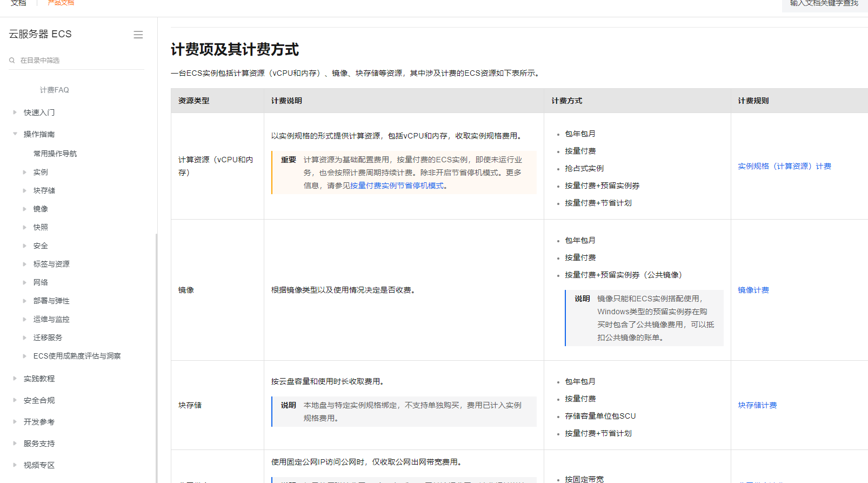Open 镜像计费 link
The height and width of the screenshot is (483, 868).
point(753,290)
